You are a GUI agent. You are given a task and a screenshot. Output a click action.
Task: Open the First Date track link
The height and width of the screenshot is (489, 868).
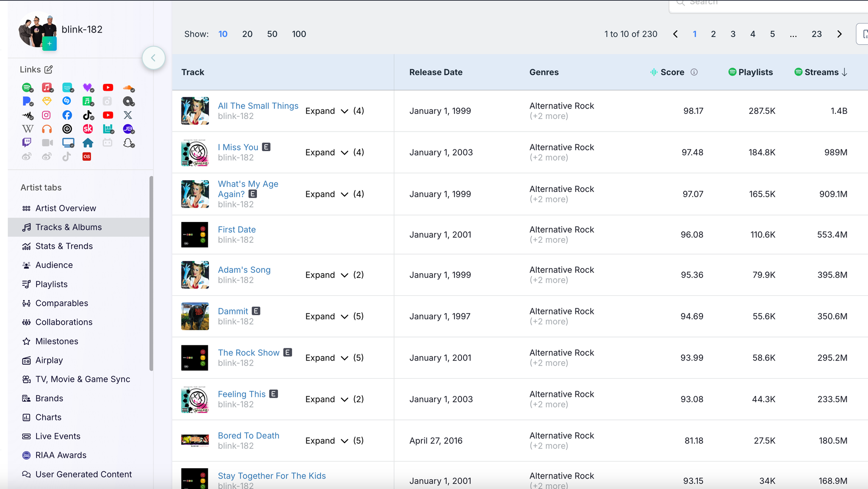pos(237,229)
